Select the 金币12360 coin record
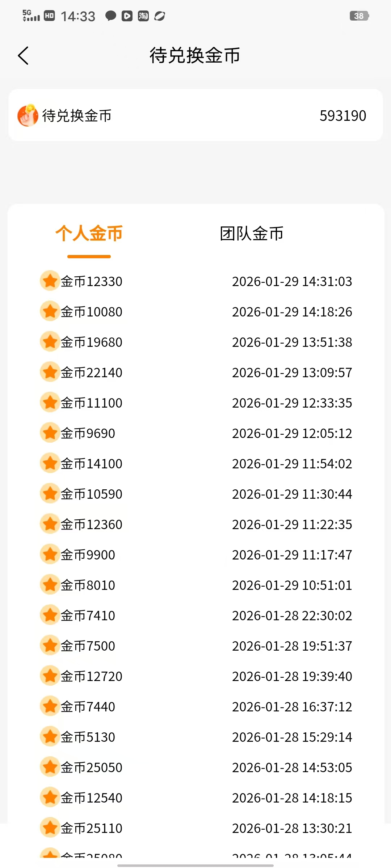This screenshot has height=868, width=391. [x=195, y=524]
